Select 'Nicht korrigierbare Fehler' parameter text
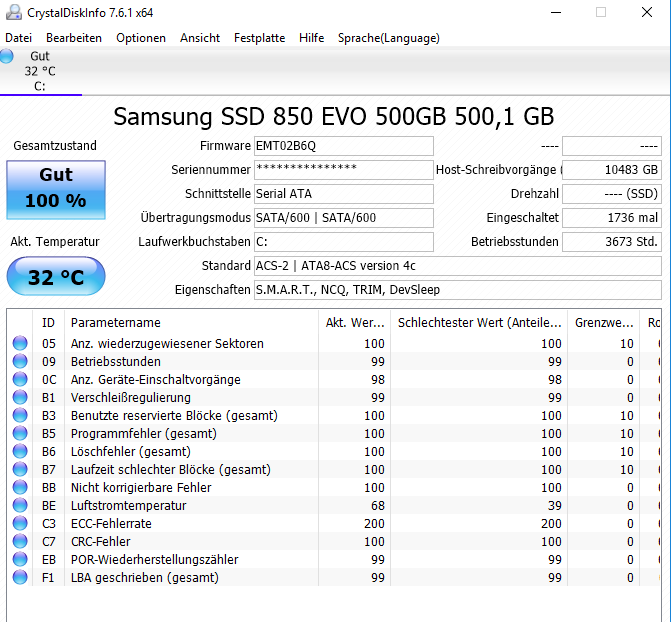Image resolution: width=671 pixels, height=622 pixels. [x=141, y=488]
